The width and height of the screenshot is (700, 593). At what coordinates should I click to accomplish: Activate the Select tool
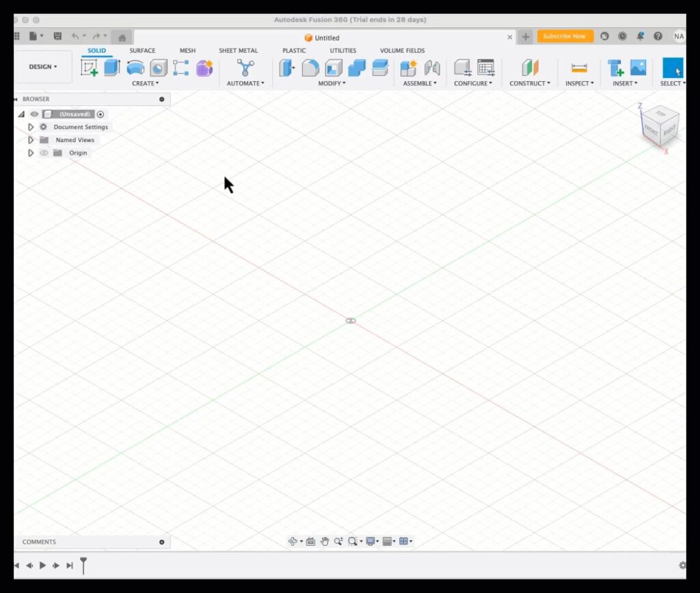coord(673,68)
